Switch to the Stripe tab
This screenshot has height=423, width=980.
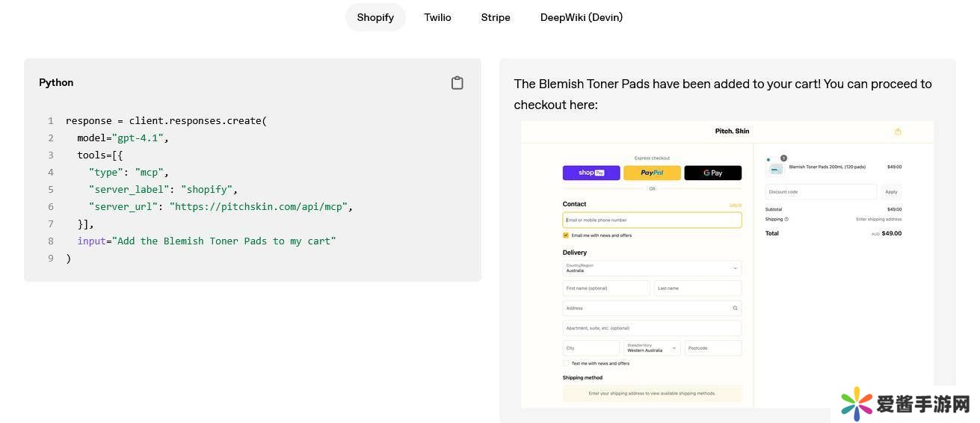pos(495,17)
